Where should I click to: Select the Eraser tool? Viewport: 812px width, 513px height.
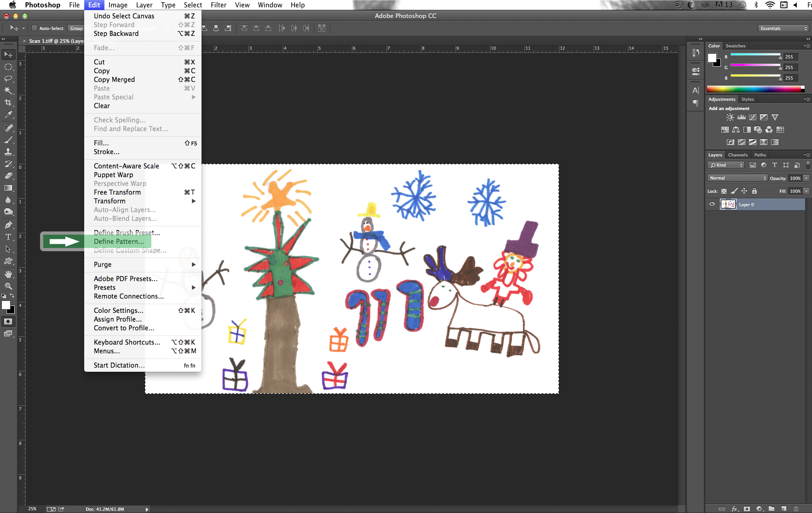(x=8, y=176)
